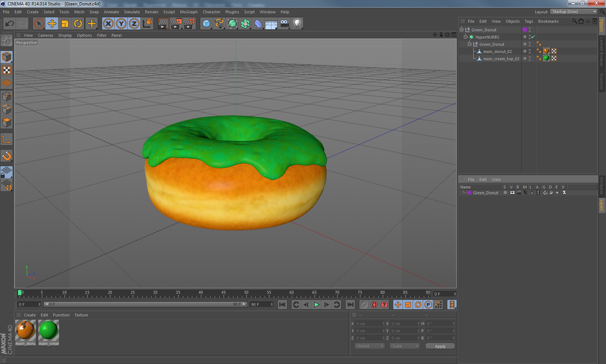Open the MoGraph menu
This screenshot has height=364, width=606.
pos(189,12)
